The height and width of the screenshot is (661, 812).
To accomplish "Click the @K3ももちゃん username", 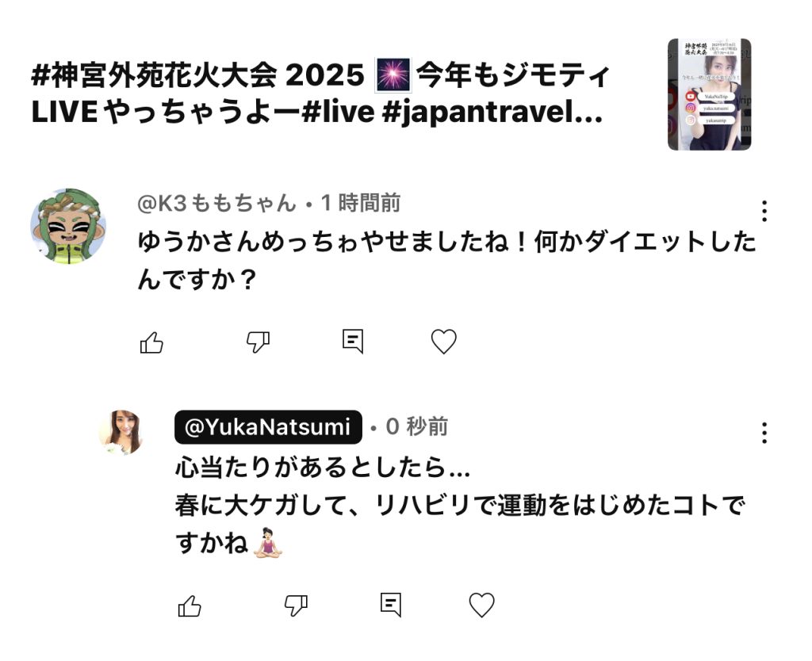I will click(216, 203).
